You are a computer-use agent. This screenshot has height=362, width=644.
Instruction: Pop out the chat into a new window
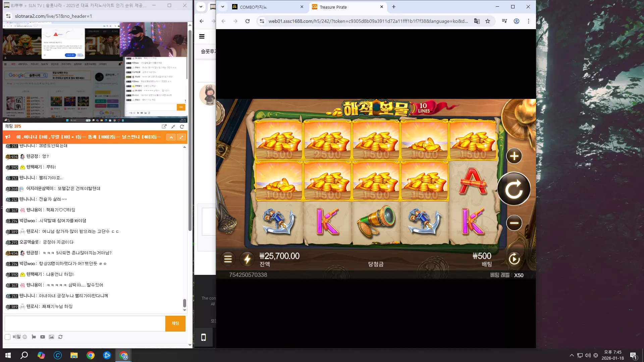164,126
